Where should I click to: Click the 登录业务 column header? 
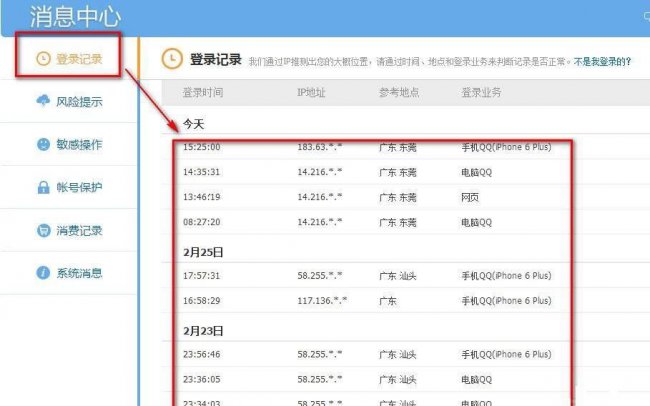click(x=481, y=92)
